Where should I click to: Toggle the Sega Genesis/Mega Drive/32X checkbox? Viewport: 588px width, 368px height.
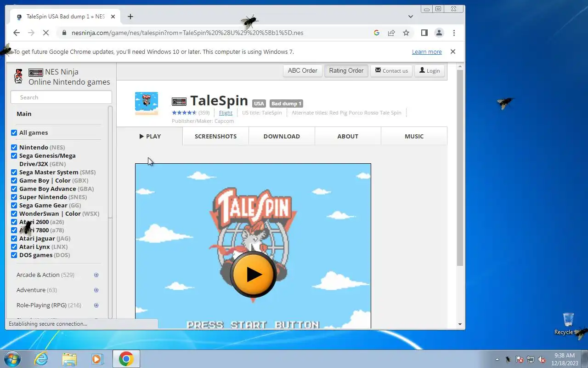[14, 155]
